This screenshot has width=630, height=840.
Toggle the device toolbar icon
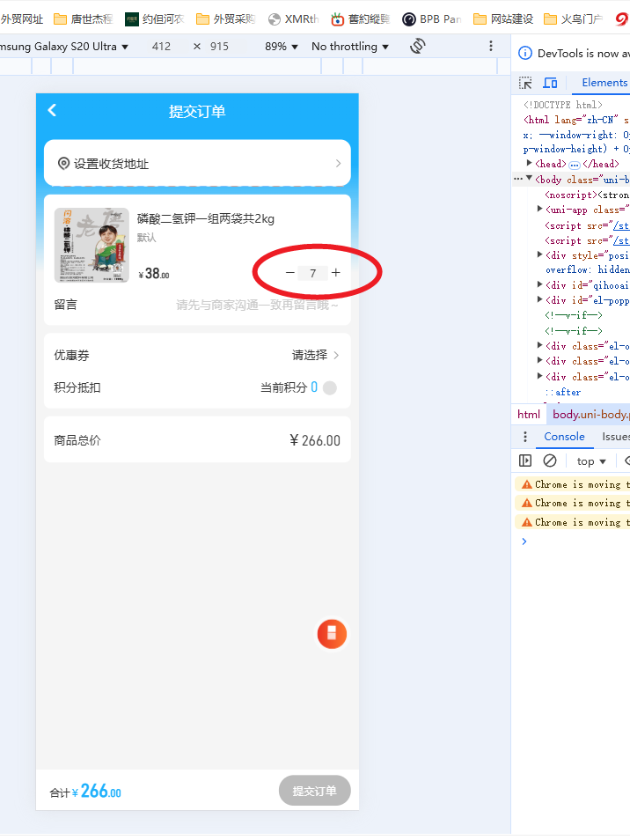(550, 83)
